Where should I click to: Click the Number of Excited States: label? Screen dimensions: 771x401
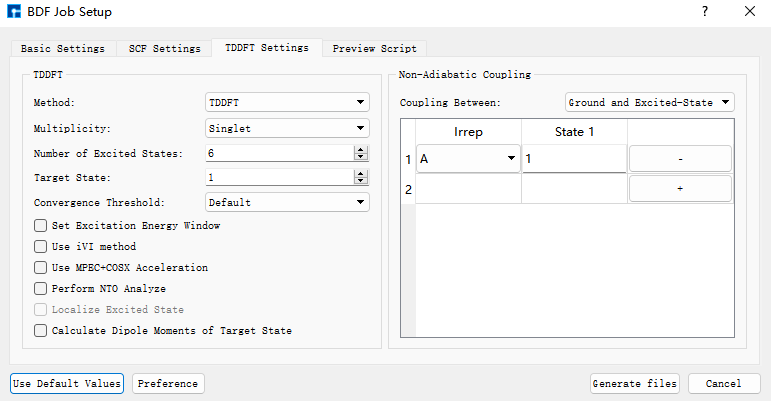tap(108, 153)
